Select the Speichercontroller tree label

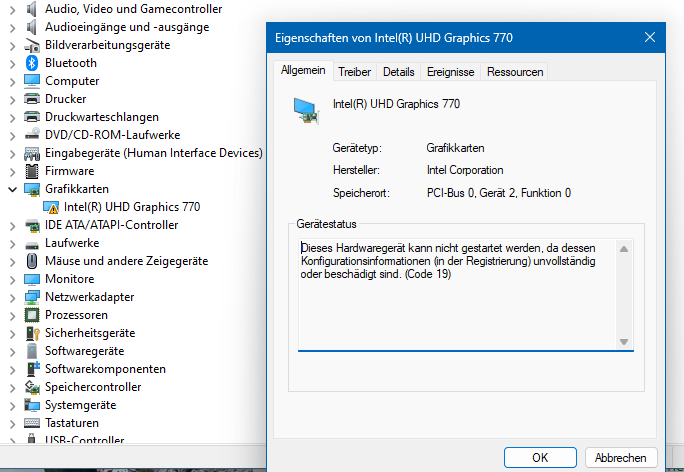93,387
